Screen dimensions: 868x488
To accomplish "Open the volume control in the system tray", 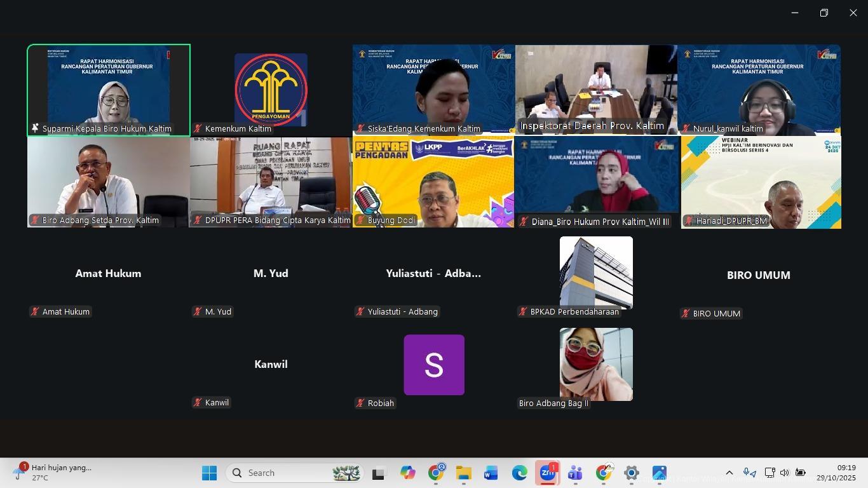I will [x=785, y=473].
